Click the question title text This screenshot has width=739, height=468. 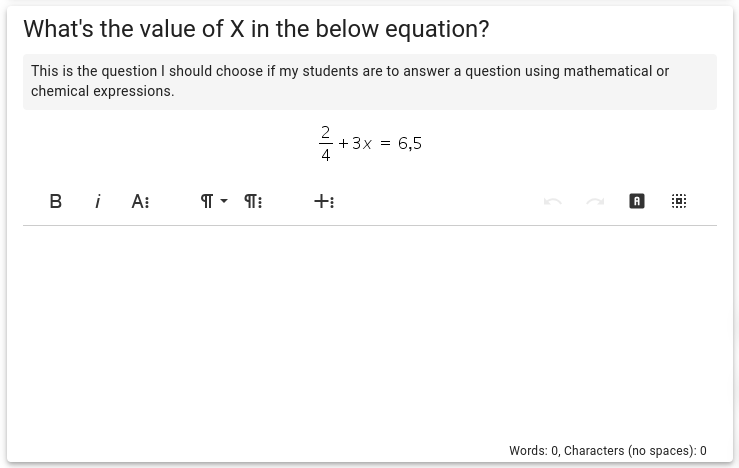(256, 29)
